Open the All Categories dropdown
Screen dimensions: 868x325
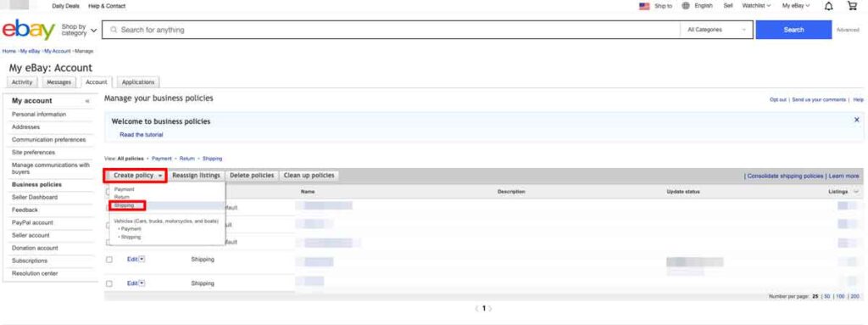716,30
